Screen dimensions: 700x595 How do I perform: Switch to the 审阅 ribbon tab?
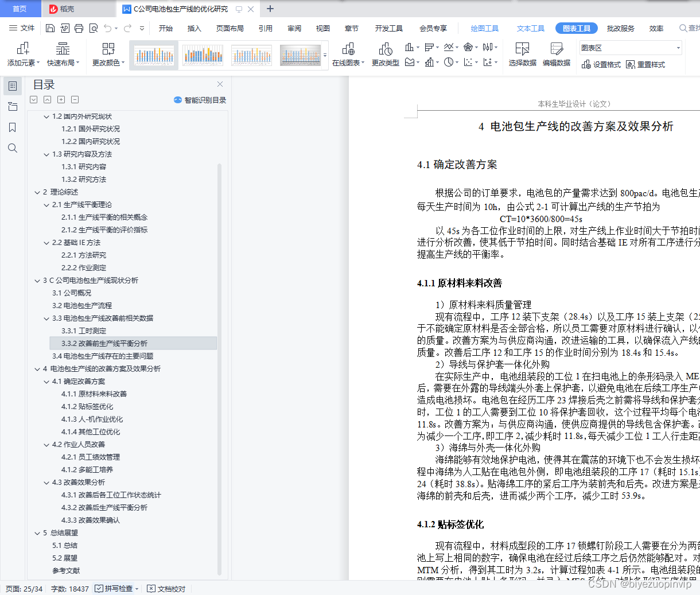click(294, 28)
